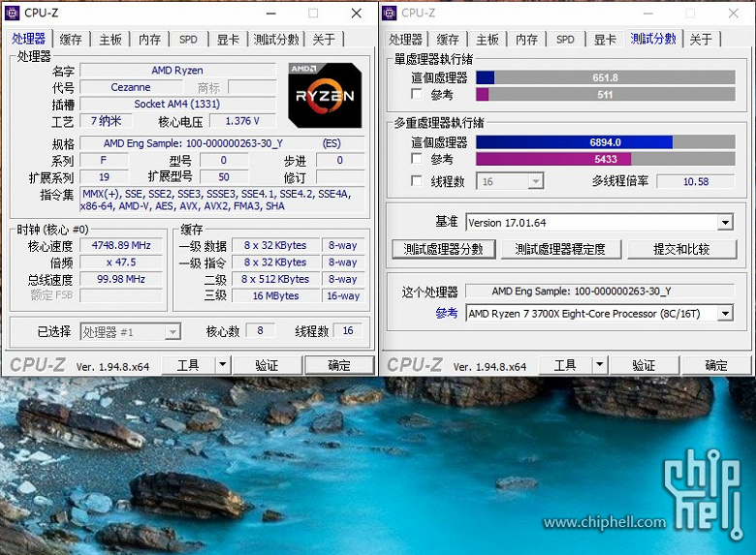
Task: Click the CPU-Z app icon in right window title bar
Action: 389,13
